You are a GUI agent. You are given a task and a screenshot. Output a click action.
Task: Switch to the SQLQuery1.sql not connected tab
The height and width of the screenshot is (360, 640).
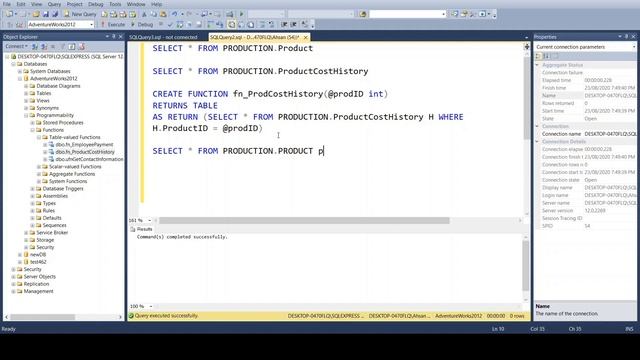pyautogui.click(x=163, y=37)
